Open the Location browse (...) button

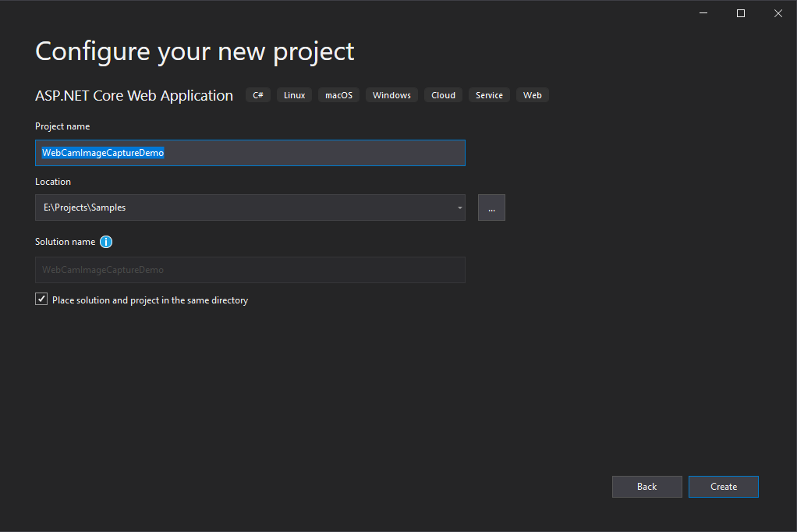pos(491,207)
